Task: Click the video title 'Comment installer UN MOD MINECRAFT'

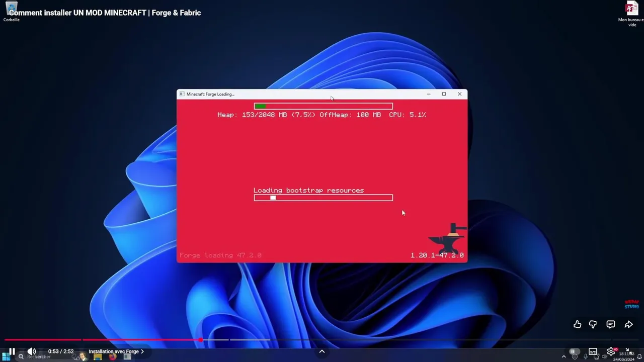Action: 105,13
